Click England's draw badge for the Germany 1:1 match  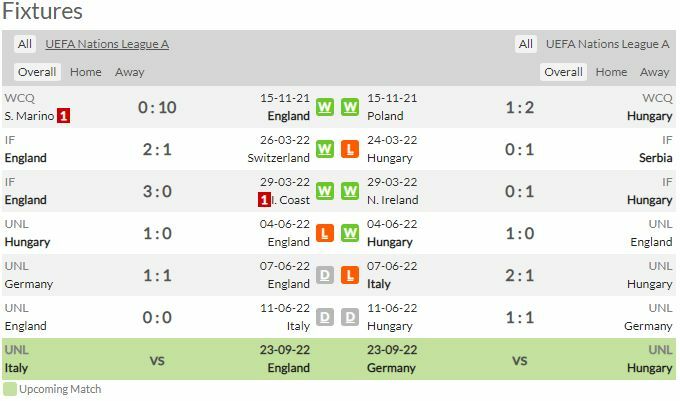point(324,275)
